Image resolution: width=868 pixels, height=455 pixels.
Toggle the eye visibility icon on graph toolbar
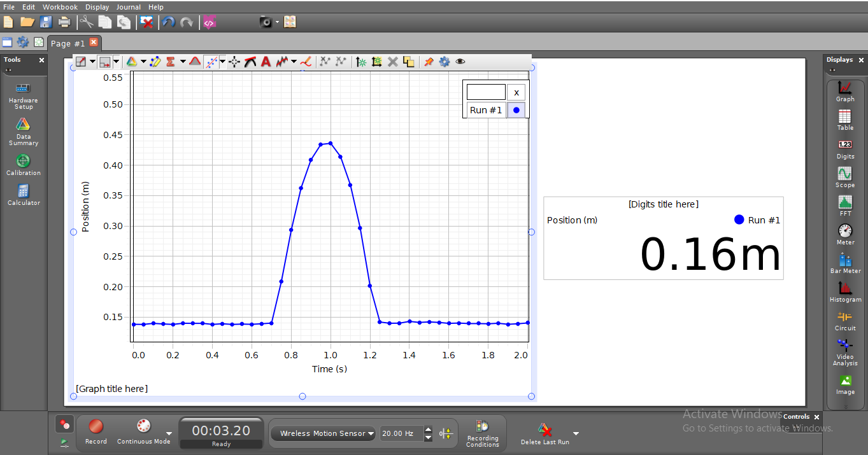click(460, 61)
